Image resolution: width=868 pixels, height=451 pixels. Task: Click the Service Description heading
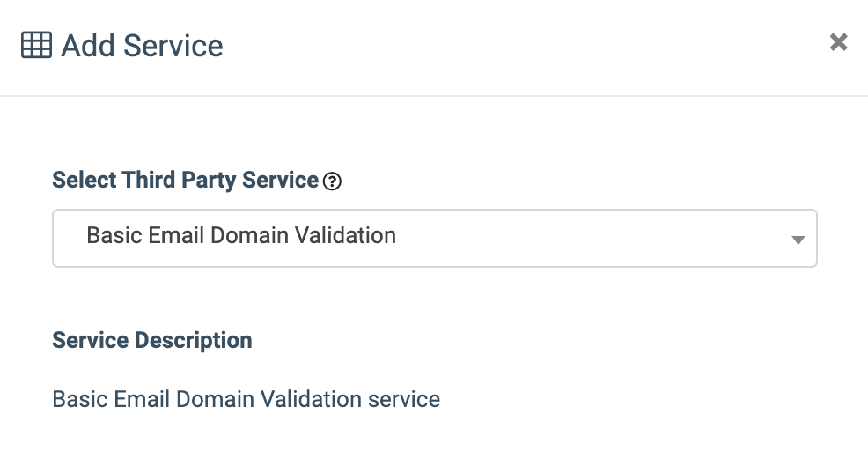tap(152, 340)
